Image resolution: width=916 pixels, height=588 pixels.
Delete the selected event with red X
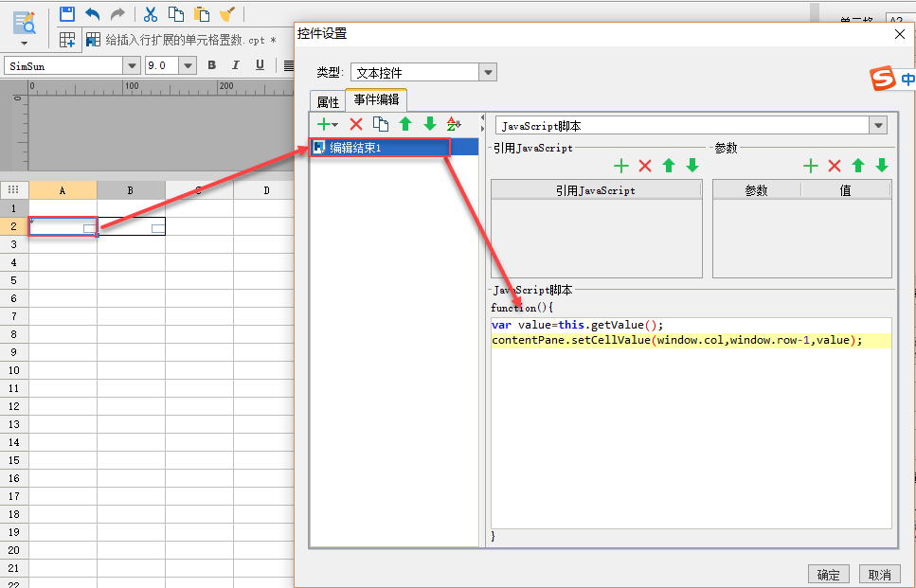click(356, 124)
